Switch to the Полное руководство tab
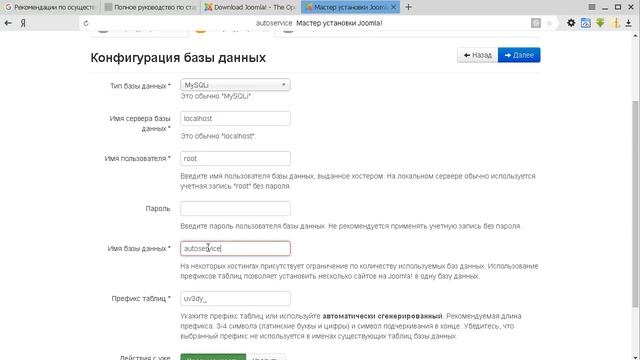Viewport: 640px width, 360px height. [x=150, y=7]
